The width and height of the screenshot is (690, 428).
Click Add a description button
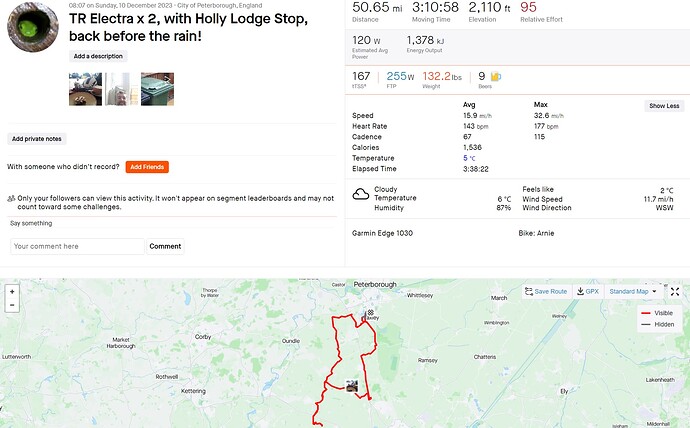[x=99, y=56]
